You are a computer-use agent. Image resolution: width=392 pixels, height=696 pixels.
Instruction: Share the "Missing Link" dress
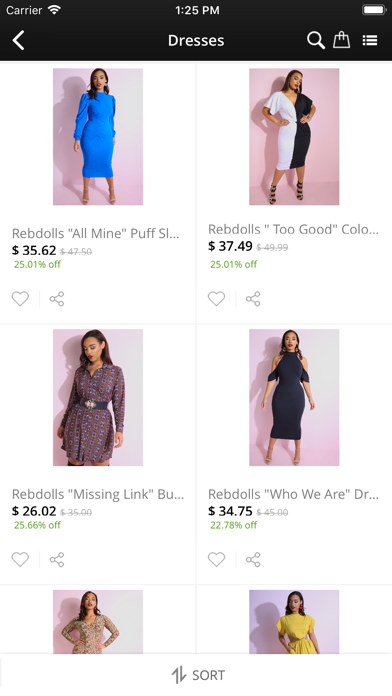pyautogui.click(x=57, y=560)
